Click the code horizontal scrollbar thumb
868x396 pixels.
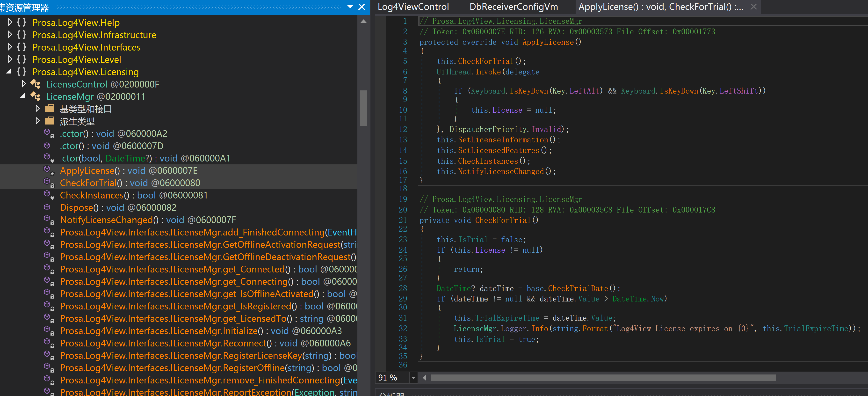coord(603,378)
